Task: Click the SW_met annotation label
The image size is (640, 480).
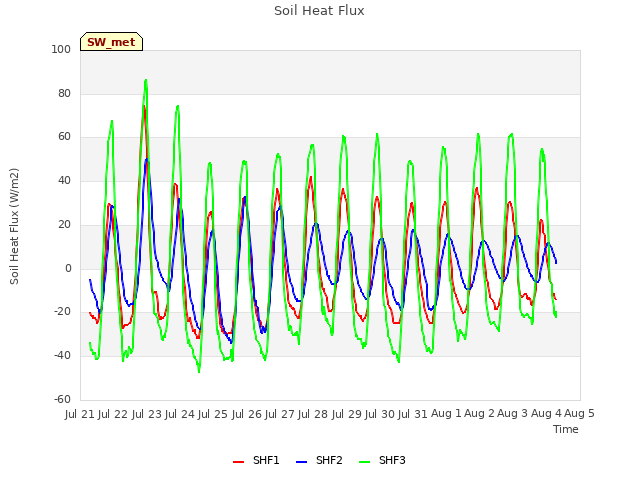Action: [x=111, y=42]
